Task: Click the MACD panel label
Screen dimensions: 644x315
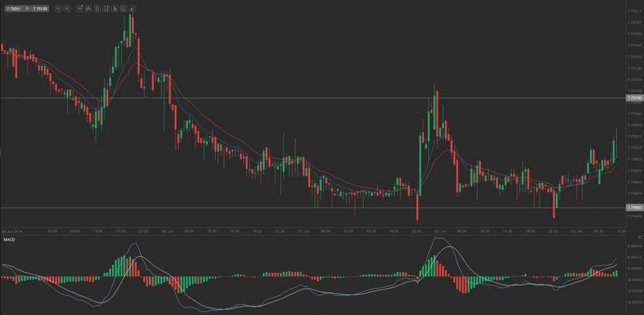Action: pos(9,240)
